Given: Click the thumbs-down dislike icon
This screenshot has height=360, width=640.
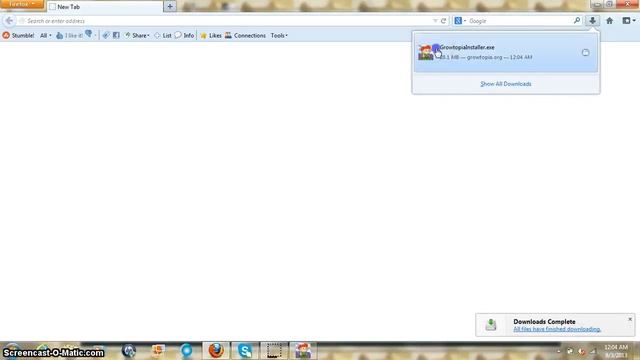Looking at the screenshot, I should click(x=89, y=35).
